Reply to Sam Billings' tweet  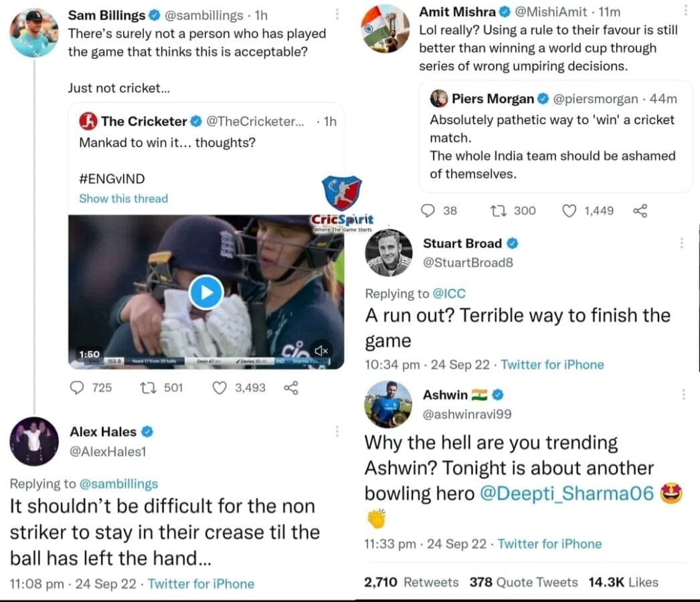[77, 387]
